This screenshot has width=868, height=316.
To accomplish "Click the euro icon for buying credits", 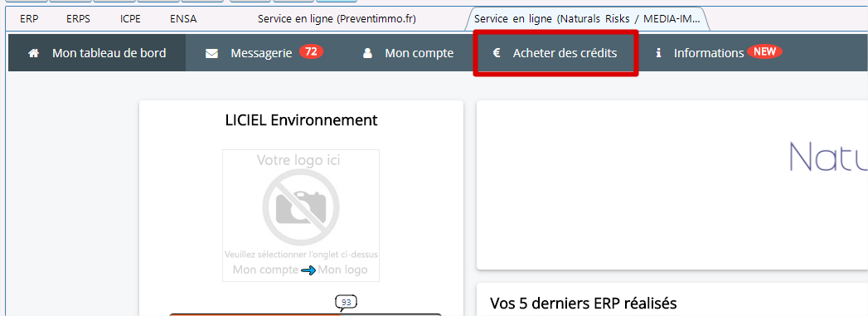I will (x=497, y=54).
